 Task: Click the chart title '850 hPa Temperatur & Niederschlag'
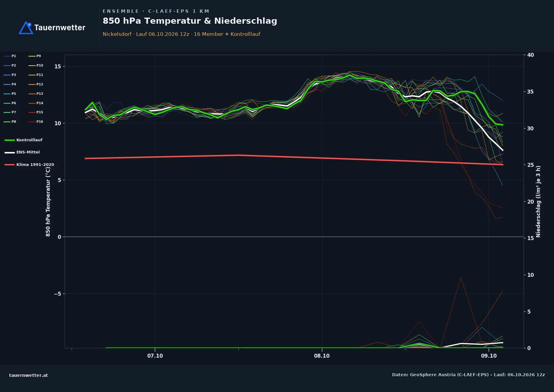pyautogui.click(x=190, y=21)
